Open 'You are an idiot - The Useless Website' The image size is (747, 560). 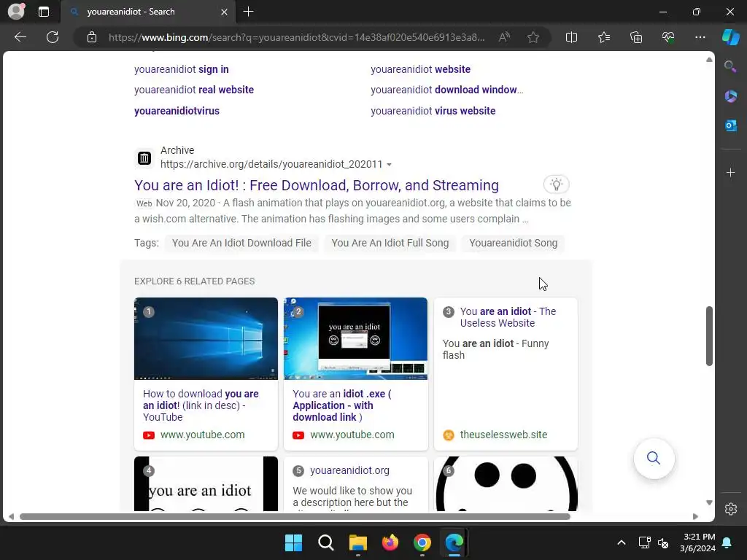point(508,317)
